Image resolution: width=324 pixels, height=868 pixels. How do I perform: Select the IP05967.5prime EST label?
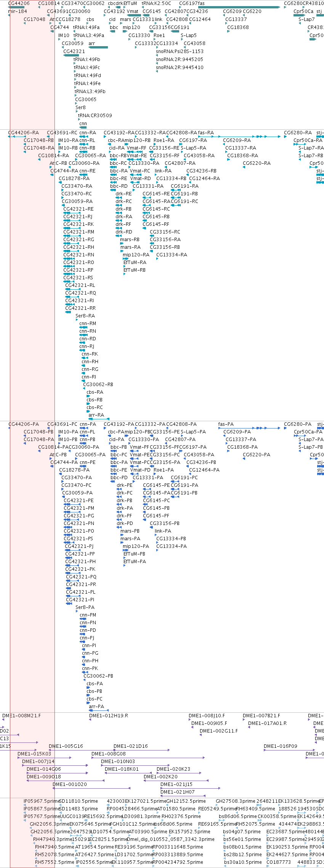42,801
